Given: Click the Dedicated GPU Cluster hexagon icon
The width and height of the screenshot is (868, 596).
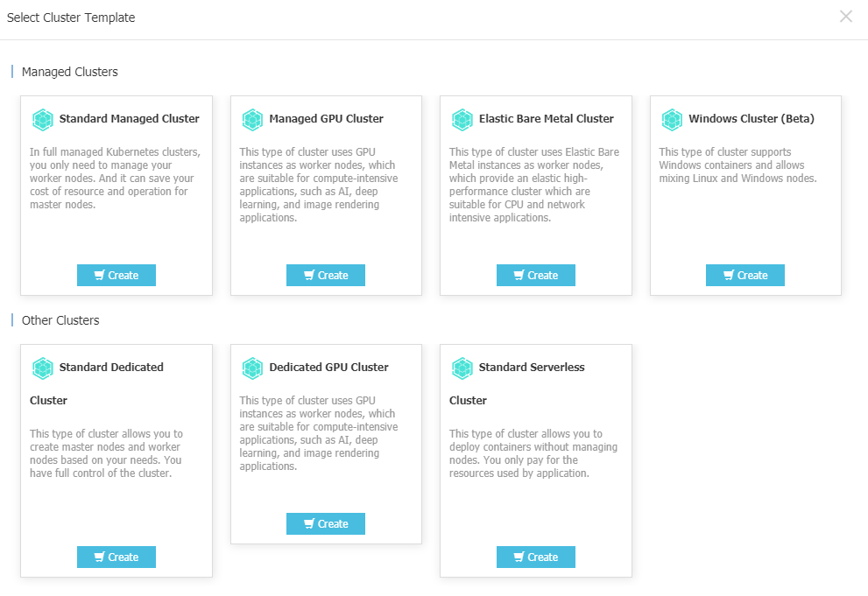Looking at the screenshot, I should 252,368.
